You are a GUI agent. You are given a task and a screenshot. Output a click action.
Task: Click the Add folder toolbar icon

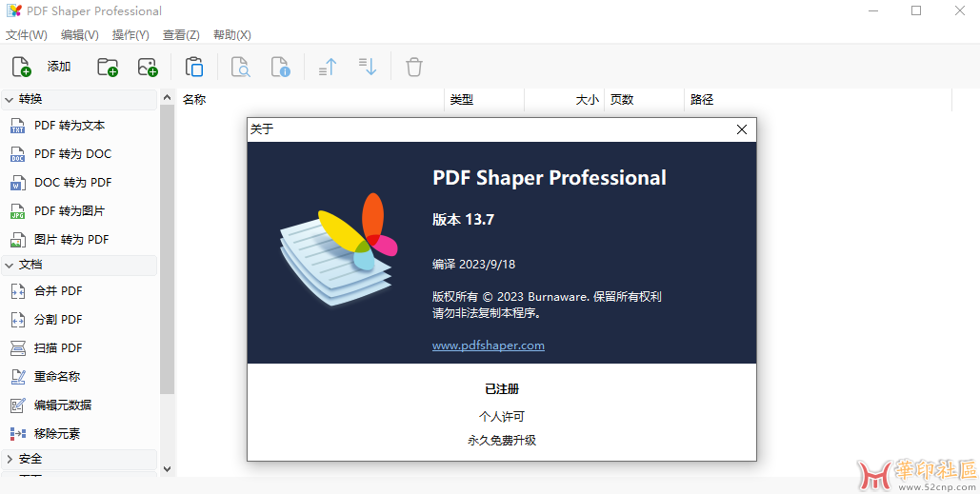(108, 67)
